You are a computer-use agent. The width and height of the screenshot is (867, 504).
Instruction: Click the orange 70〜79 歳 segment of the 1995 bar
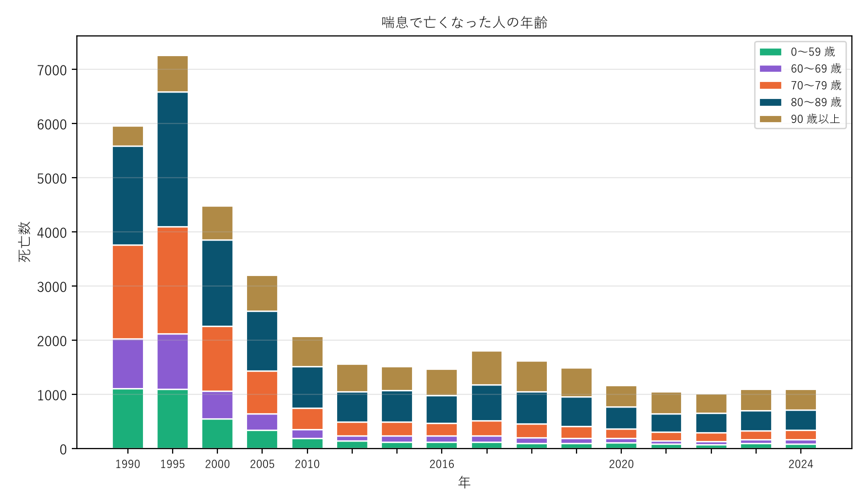pyautogui.click(x=173, y=280)
